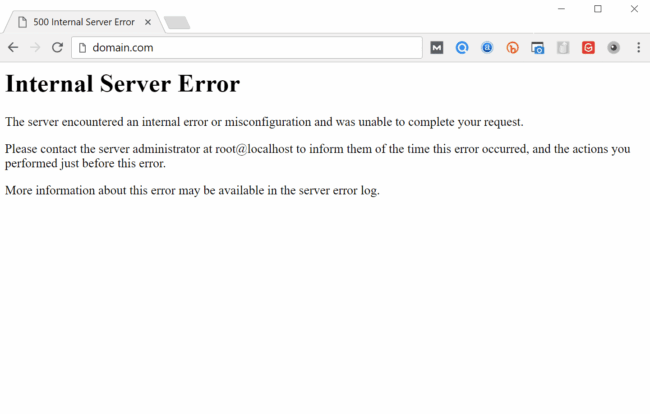Close the 500 Internal Server Error tab
This screenshot has height=414, width=650.
point(148,22)
